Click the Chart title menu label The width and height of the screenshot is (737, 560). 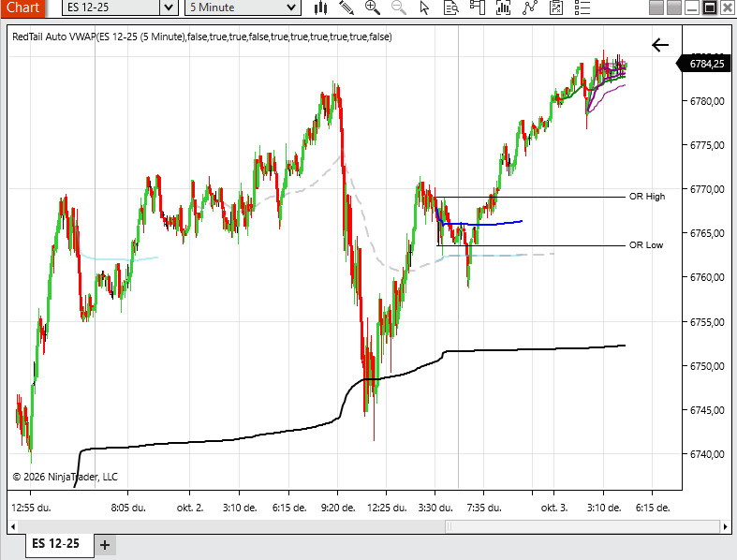pos(22,7)
